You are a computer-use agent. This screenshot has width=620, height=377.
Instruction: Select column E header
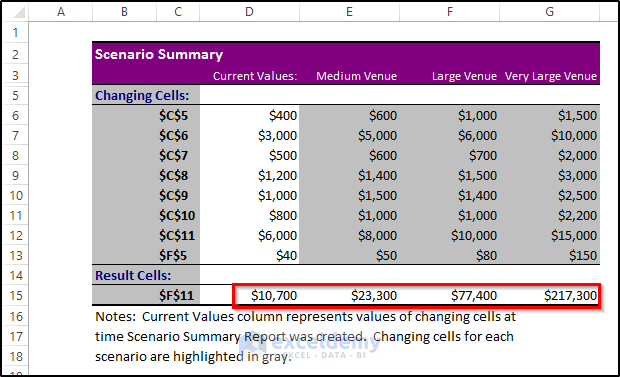click(349, 12)
